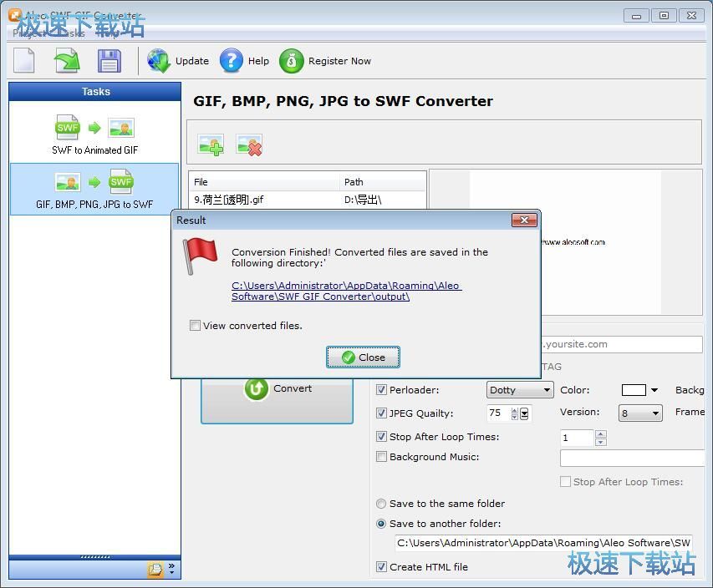Click the Save floppy disk icon
This screenshot has width=713, height=588.
(109, 61)
